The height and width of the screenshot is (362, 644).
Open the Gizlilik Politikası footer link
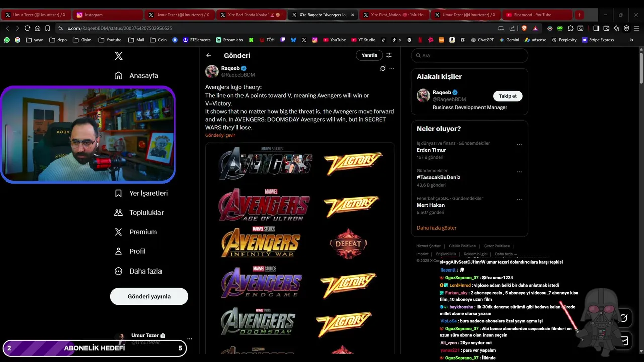tap(462, 246)
